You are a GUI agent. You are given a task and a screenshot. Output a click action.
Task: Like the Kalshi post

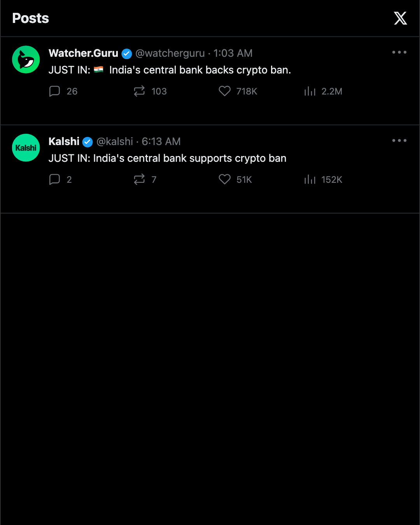(x=225, y=180)
